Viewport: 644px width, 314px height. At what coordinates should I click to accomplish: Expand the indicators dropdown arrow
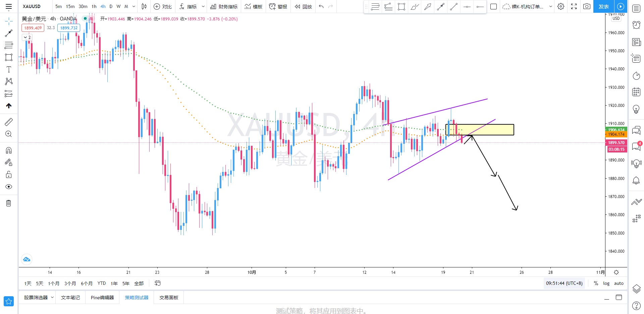pyautogui.click(x=203, y=6)
